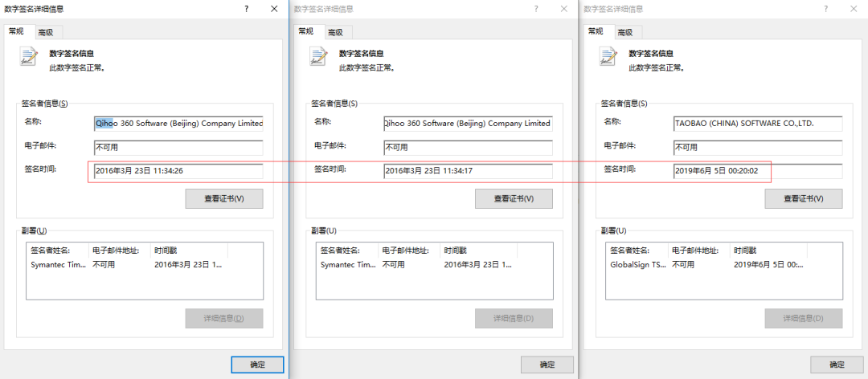Click 电子邮件地址 column header in right window
868x379 pixels.
pyautogui.click(x=699, y=251)
